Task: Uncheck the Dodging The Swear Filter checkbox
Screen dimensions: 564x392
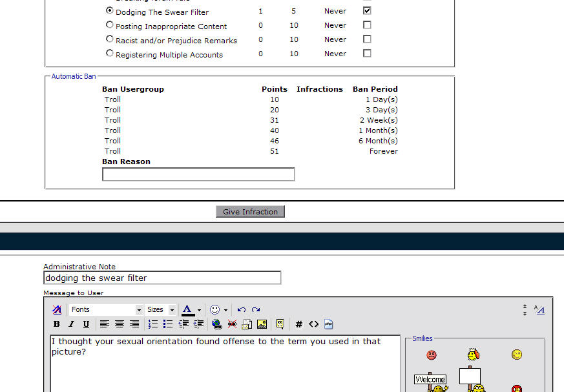Action: click(x=367, y=11)
